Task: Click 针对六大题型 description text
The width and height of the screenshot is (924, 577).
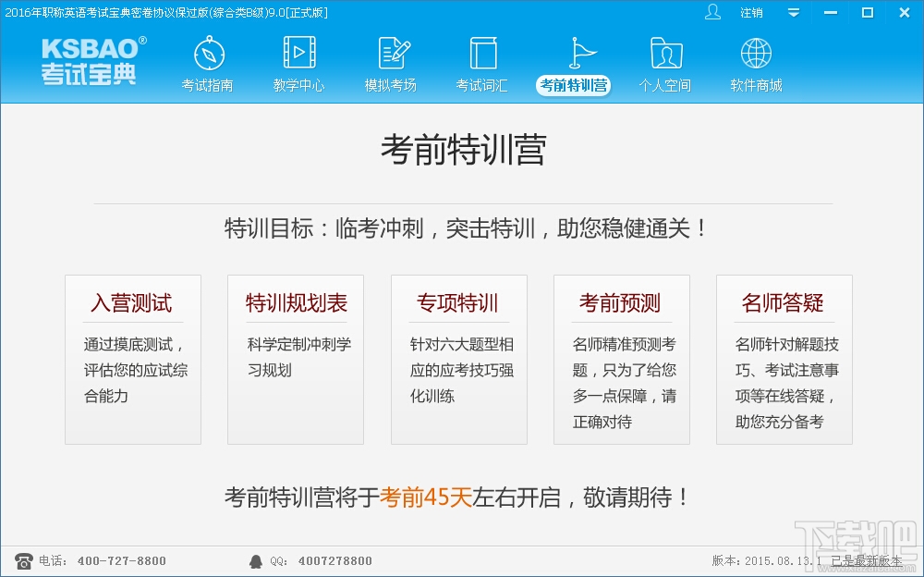Action: [x=462, y=370]
